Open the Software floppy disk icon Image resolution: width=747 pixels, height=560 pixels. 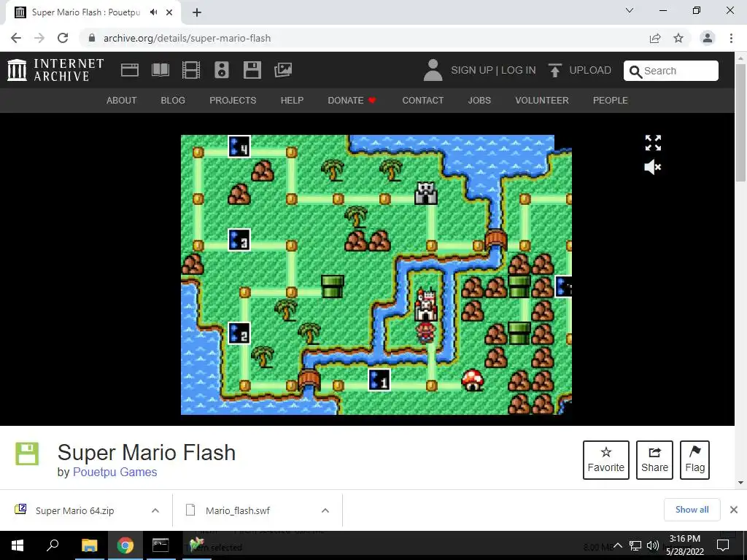coord(252,71)
